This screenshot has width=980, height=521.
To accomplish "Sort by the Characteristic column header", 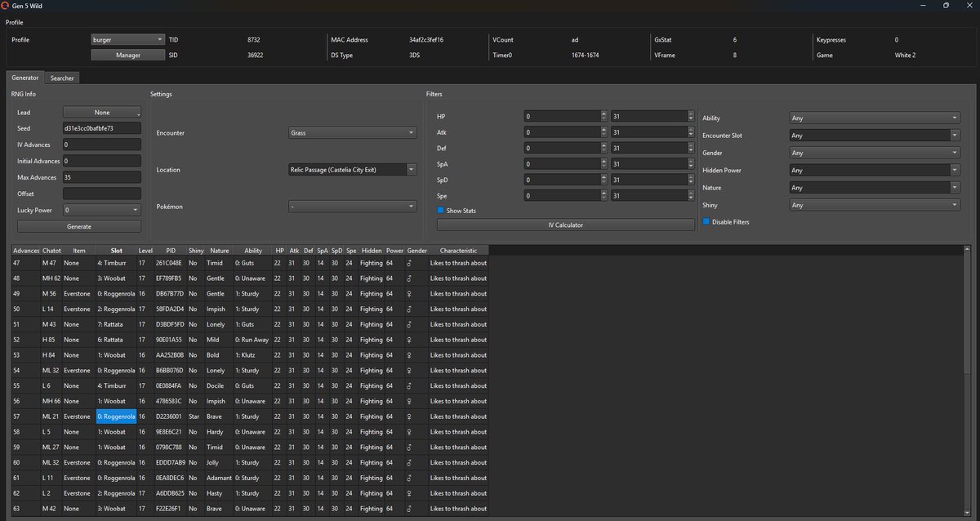I will point(458,250).
